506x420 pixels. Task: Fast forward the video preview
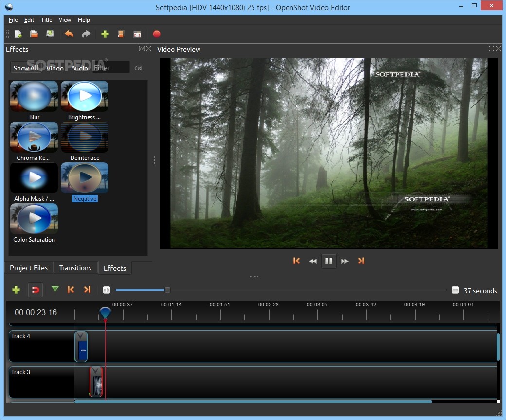point(344,261)
